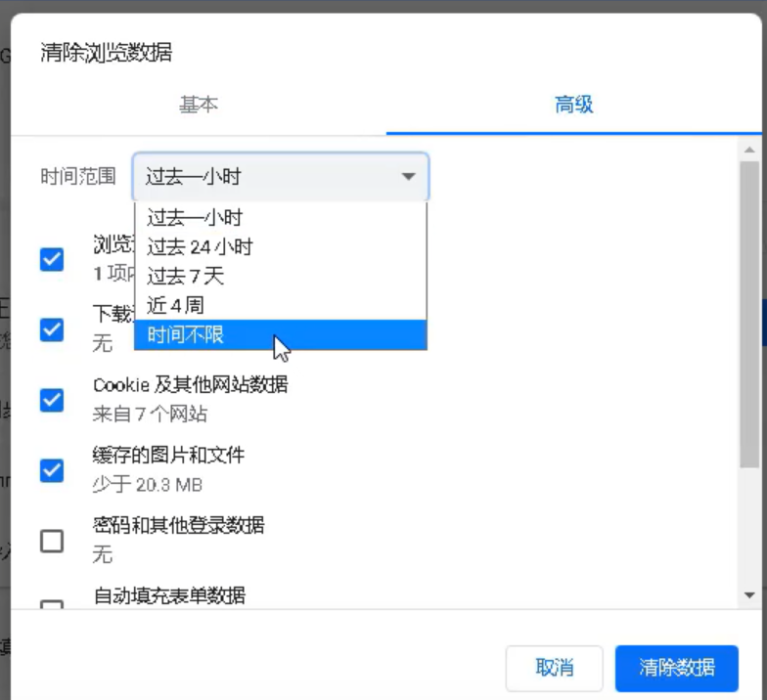Image resolution: width=767 pixels, height=700 pixels.
Task: Enable the 密码和其他登录数据 checkbox
Action: (52, 541)
